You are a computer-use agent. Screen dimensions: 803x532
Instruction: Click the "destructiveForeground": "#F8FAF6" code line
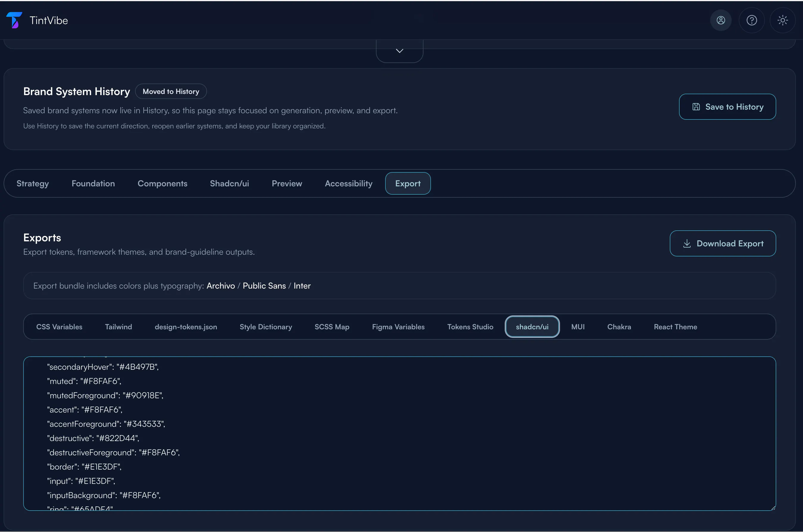pos(113,453)
